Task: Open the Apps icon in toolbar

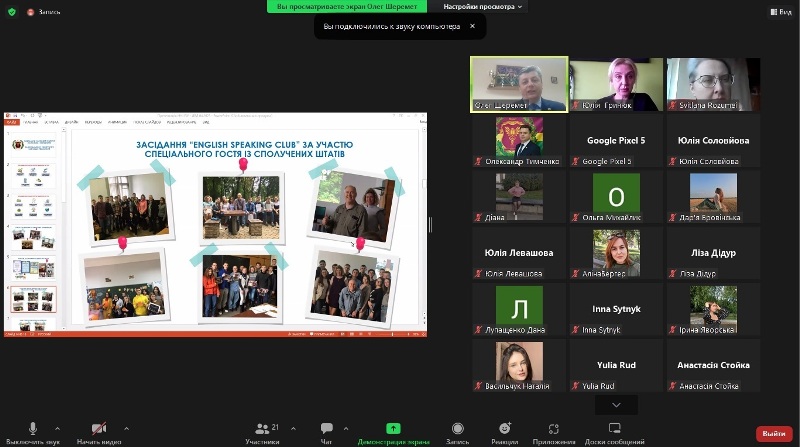Action: (x=554, y=428)
